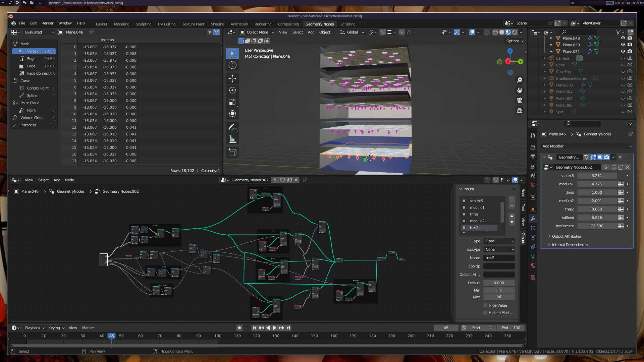Expand the Output Attributes section
Image resolution: width=644 pixels, height=362 pixels.
[x=566, y=236]
